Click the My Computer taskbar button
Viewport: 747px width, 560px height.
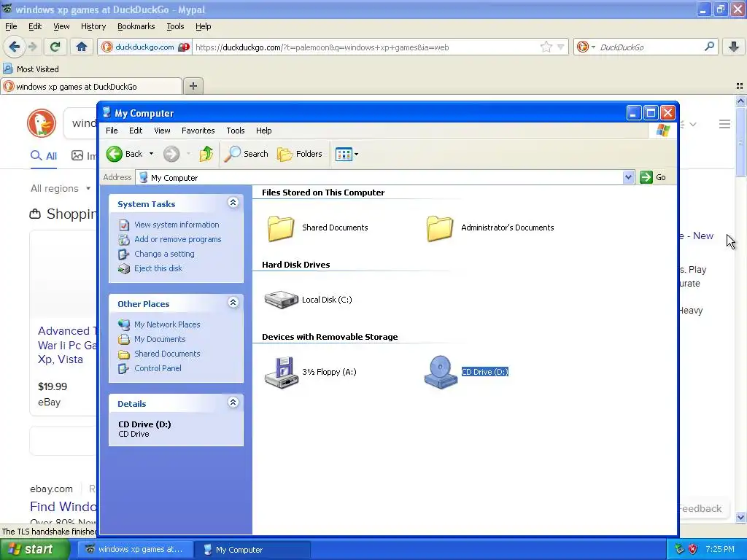point(252,550)
